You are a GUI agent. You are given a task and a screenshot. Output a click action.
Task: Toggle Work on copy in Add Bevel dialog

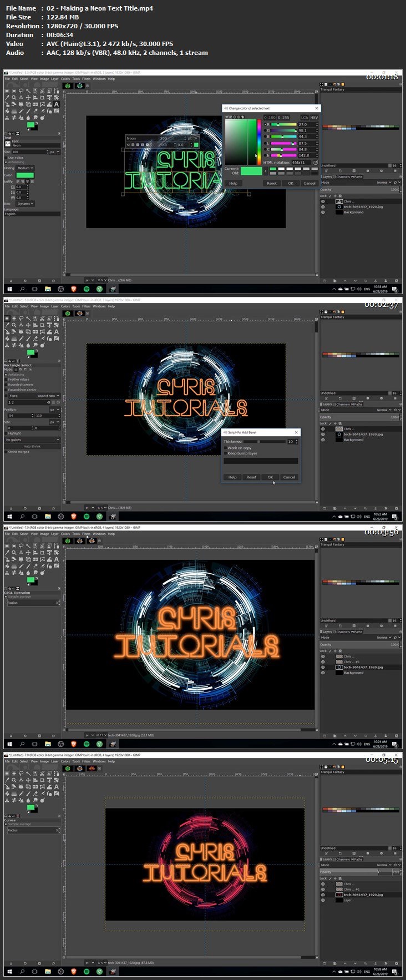click(226, 448)
